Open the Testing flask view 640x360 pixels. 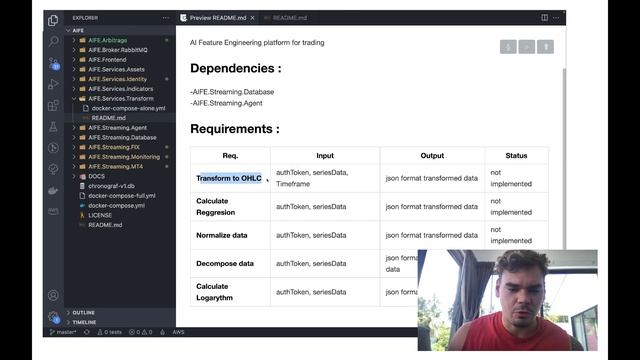(x=53, y=127)
